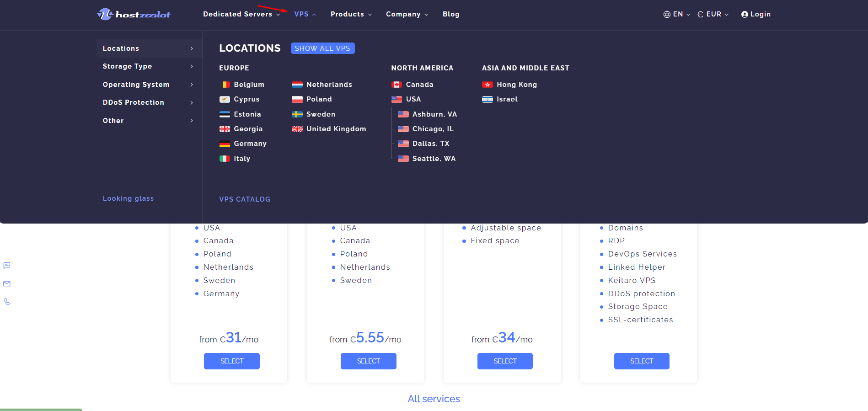The width and height of the screenshot is (868, 411).
Task: Click the Domains list item
Action: point(626,228)
